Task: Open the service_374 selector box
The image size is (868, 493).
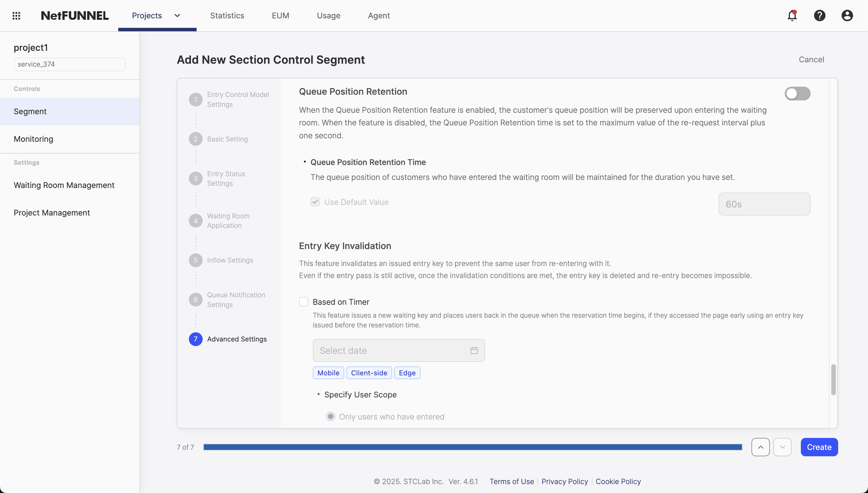Action: (69, 64)
